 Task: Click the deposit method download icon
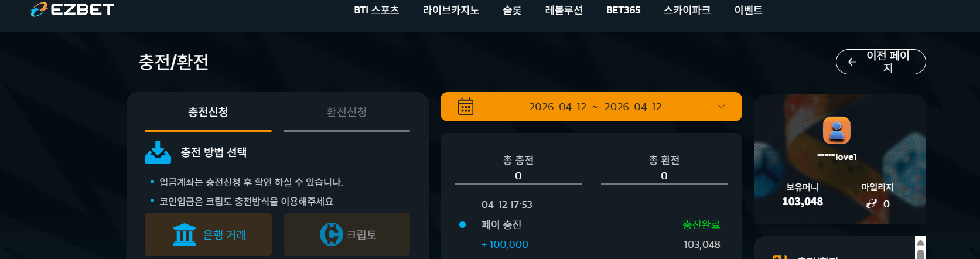158,152
